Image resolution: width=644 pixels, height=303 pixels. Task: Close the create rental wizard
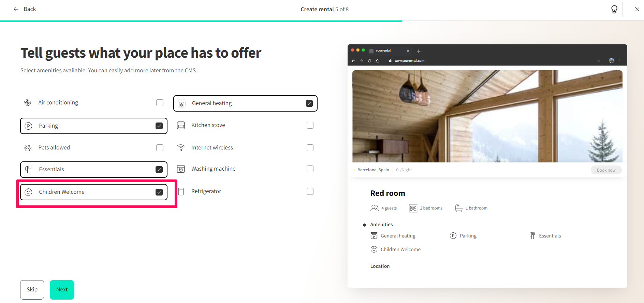point(637,9)
